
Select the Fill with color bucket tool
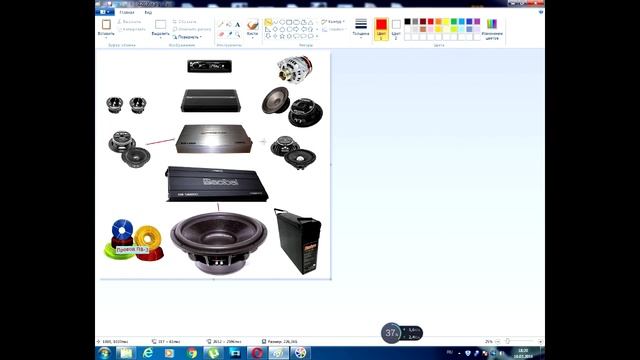coord(229,24)
